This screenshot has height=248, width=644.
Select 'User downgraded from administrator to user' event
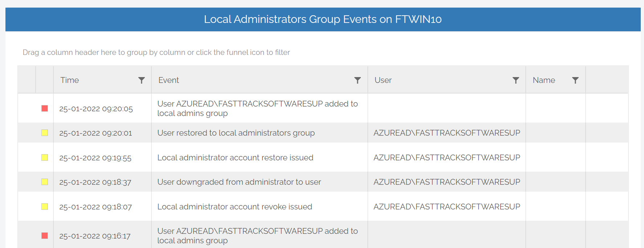(239, 182)
